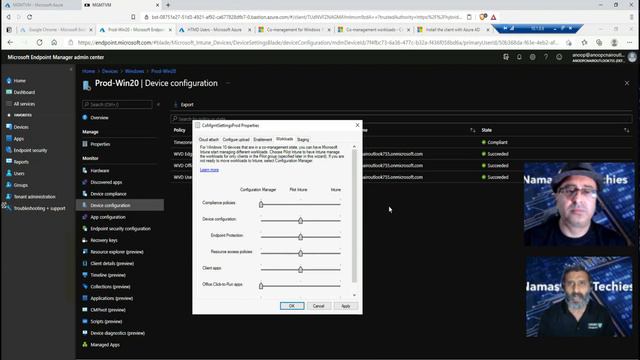Click the Windows breadcrumb link

tap(134, 71)
